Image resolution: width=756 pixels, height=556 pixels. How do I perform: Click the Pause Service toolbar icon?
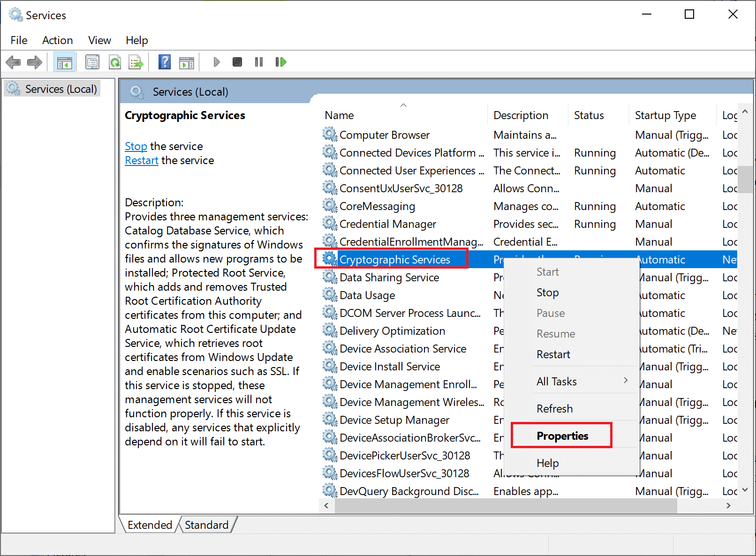pos(258,61)
